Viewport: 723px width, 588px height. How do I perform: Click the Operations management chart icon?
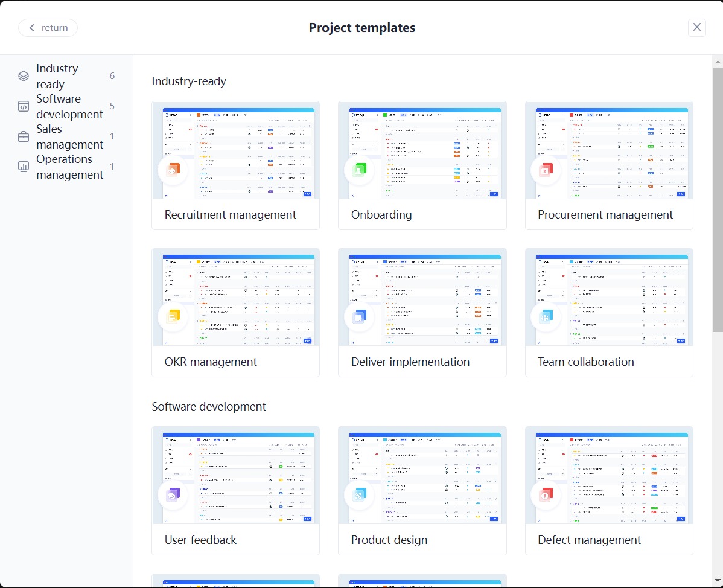[24, 167]
